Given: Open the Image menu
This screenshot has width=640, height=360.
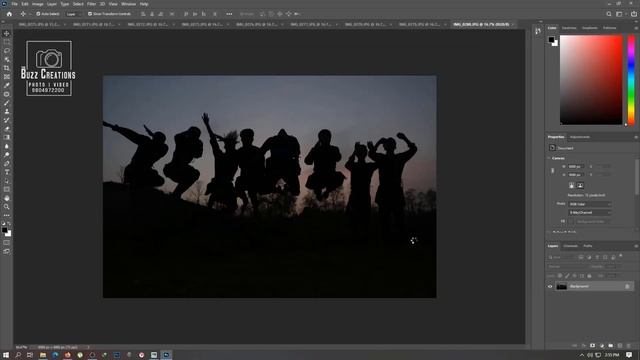Looking at the screenshot, I should click(38, 4).
